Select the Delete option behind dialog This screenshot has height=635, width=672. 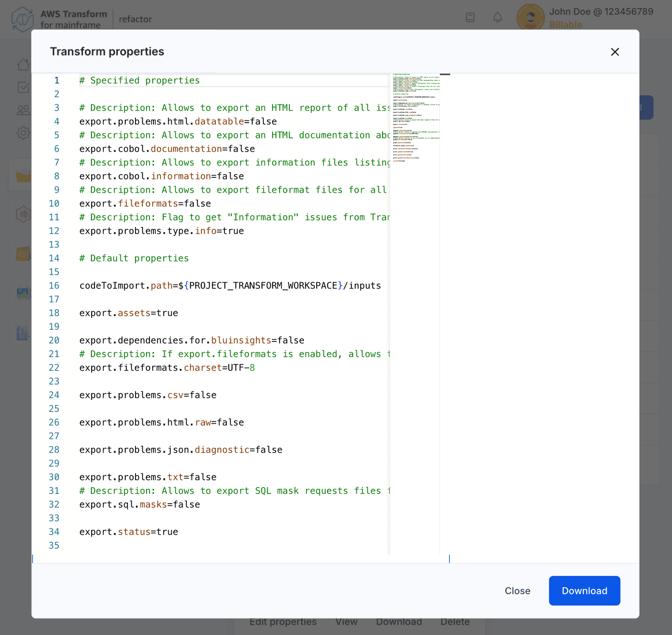455,622
